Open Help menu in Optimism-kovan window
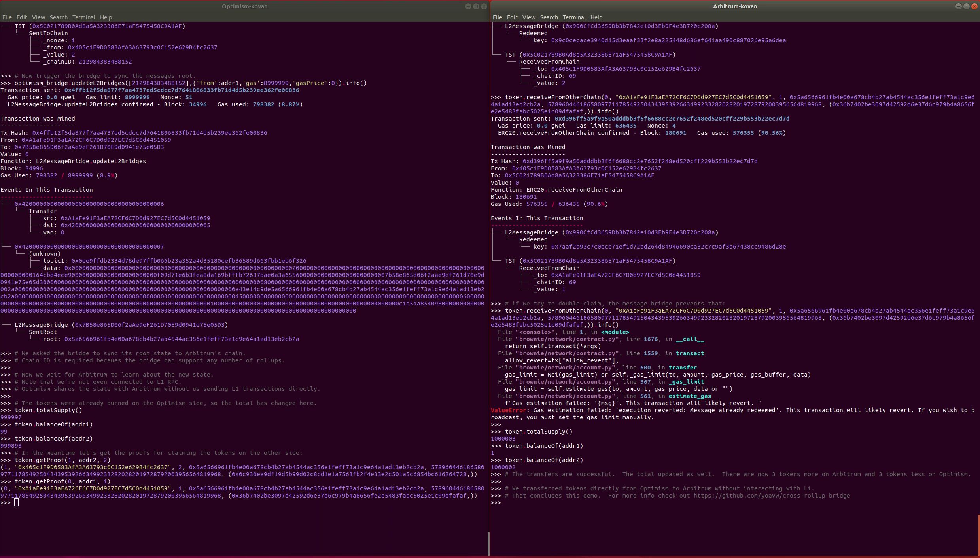Viewport: 980px width, 558px height. (106, 17)
